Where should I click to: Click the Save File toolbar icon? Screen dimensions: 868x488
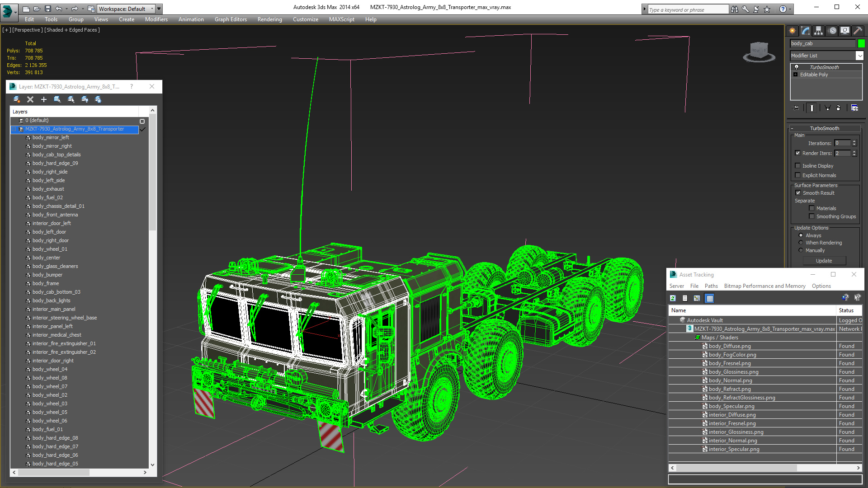(x=48, y=9)
